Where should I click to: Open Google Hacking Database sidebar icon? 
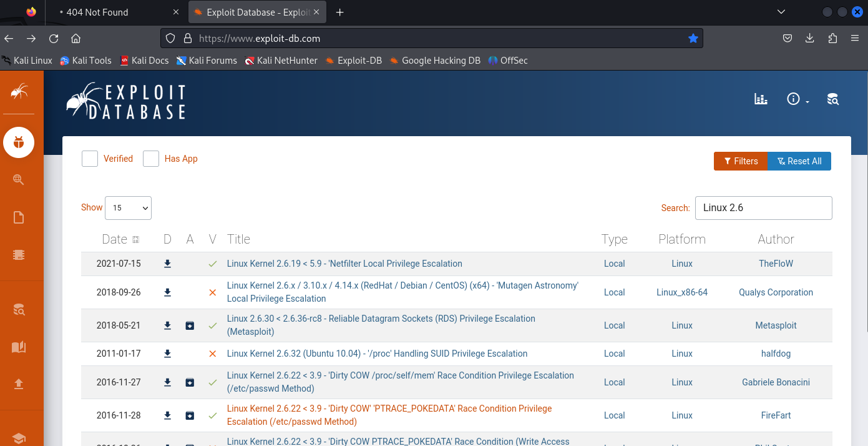coord(19,180)
